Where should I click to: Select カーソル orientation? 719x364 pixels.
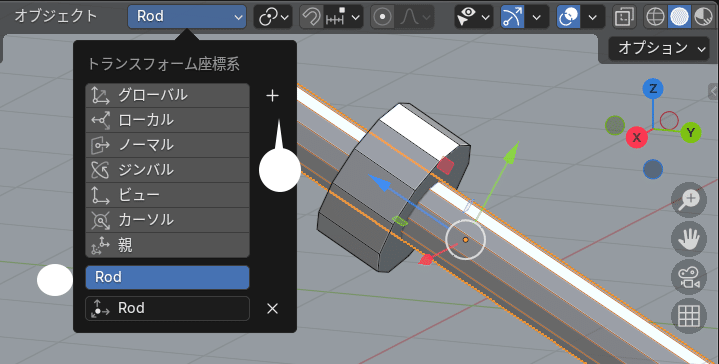coord(167,220)
